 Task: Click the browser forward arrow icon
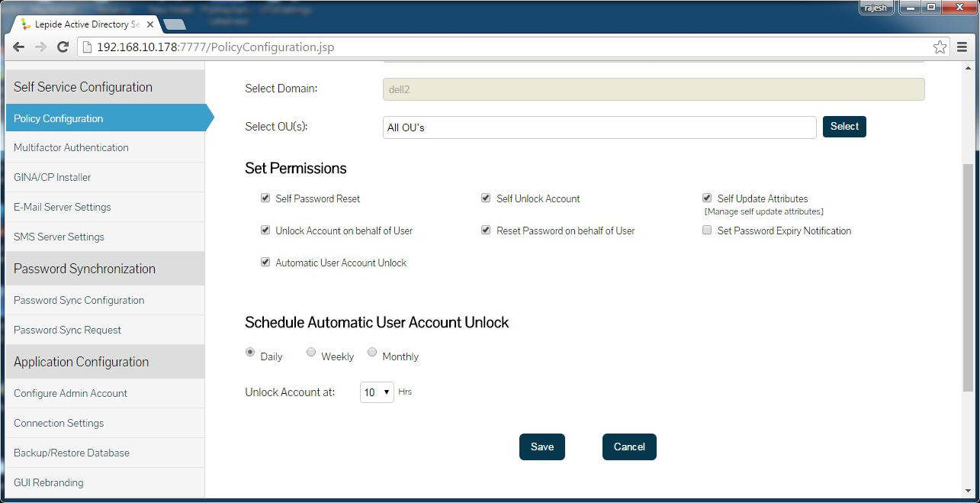click(x=40, y=47)
